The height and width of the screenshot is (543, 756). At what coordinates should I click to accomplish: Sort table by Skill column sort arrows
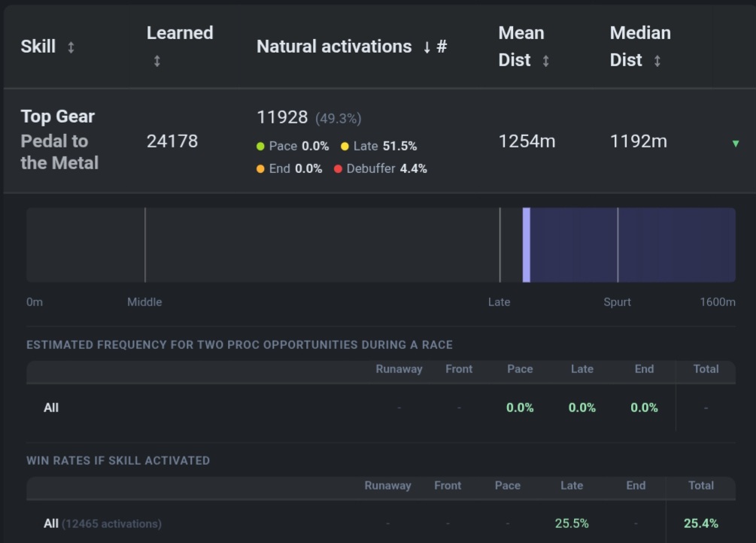coord(71,47)
